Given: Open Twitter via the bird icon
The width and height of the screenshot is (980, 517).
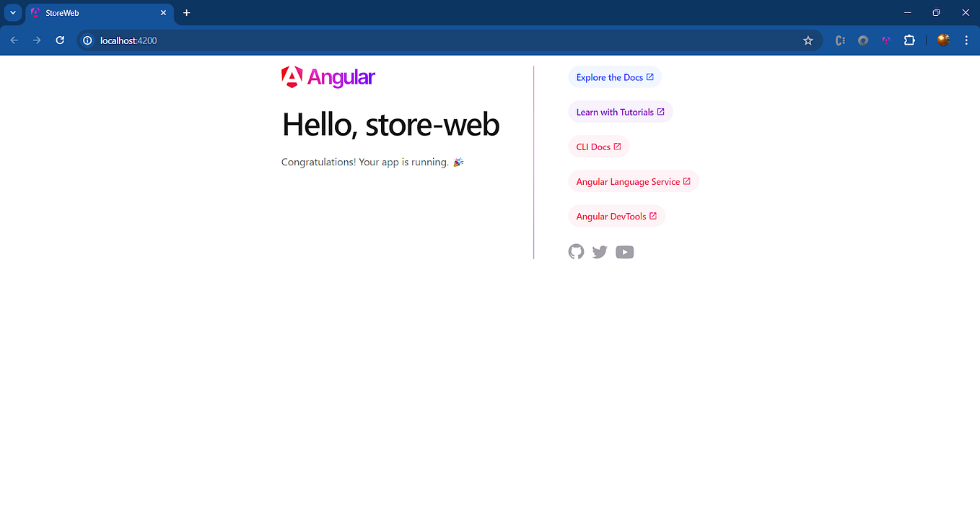Looking at the screenshot, I should (600, 251).
